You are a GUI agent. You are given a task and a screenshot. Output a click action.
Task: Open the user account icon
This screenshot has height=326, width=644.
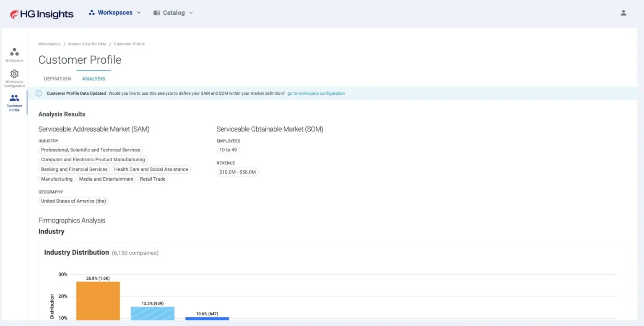(x=623, y=13)
